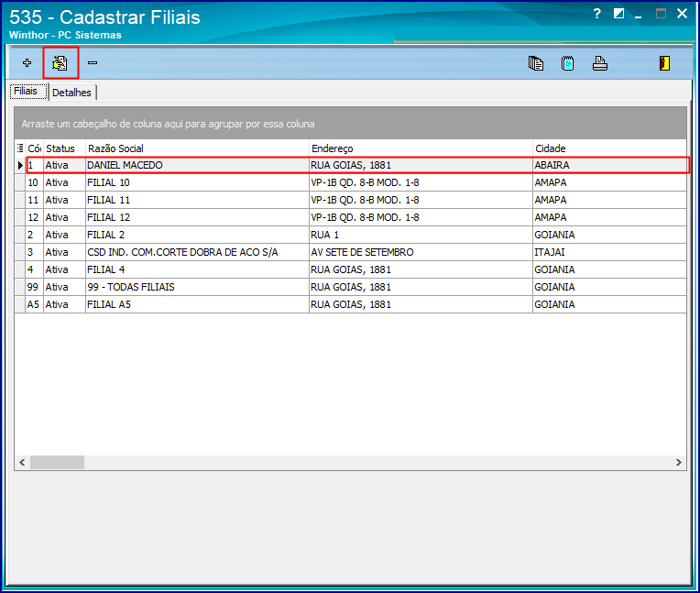Image resolution: width=700 pixels, height=593 pixels.
Task: Click the Ativa status of FILIAL 4
Action: point(64,269)
